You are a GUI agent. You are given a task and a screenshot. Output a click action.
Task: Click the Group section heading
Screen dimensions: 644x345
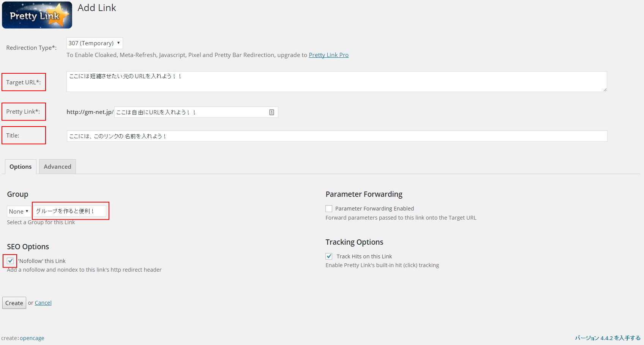(x=17, y=194)
